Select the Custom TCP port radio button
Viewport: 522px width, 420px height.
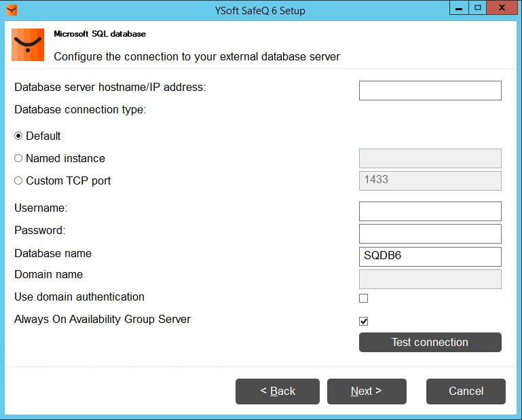tap(18, 180)
